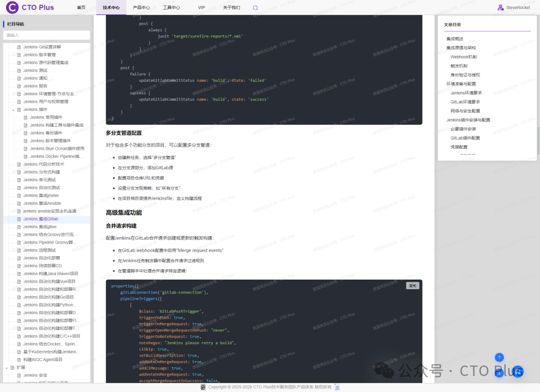
Task: Jump to GitLab插件配置 section
Action: pyautogui.click(x=465, y=138)
